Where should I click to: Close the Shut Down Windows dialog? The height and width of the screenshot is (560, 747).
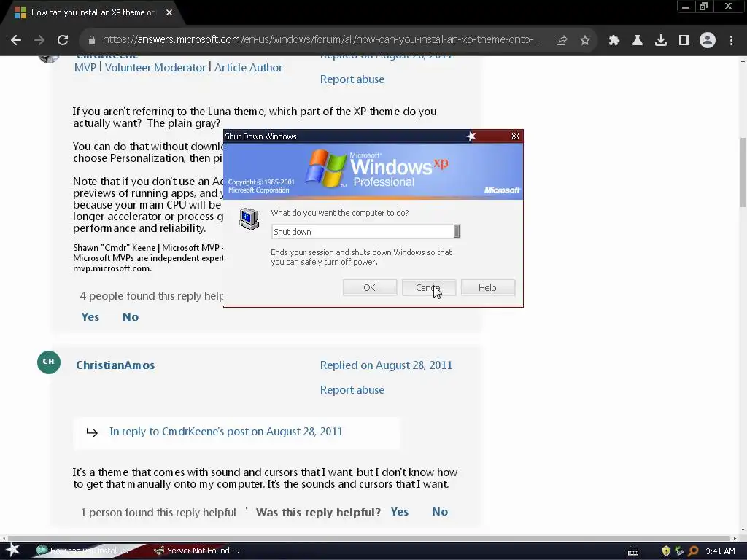coord(515,136)
